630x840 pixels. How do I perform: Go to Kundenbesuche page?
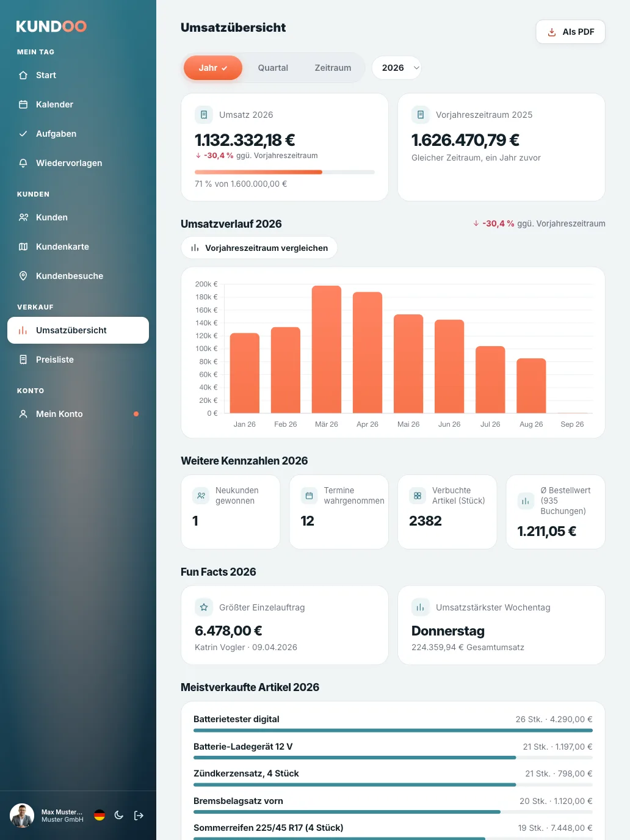click(x=78, y=276)
